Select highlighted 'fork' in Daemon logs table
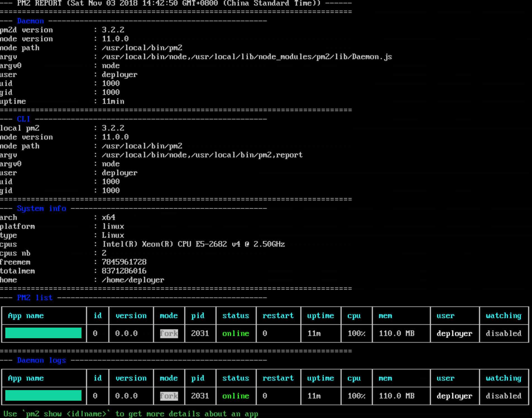The width and height of the screenshot is (532, 418). (169, 396)
